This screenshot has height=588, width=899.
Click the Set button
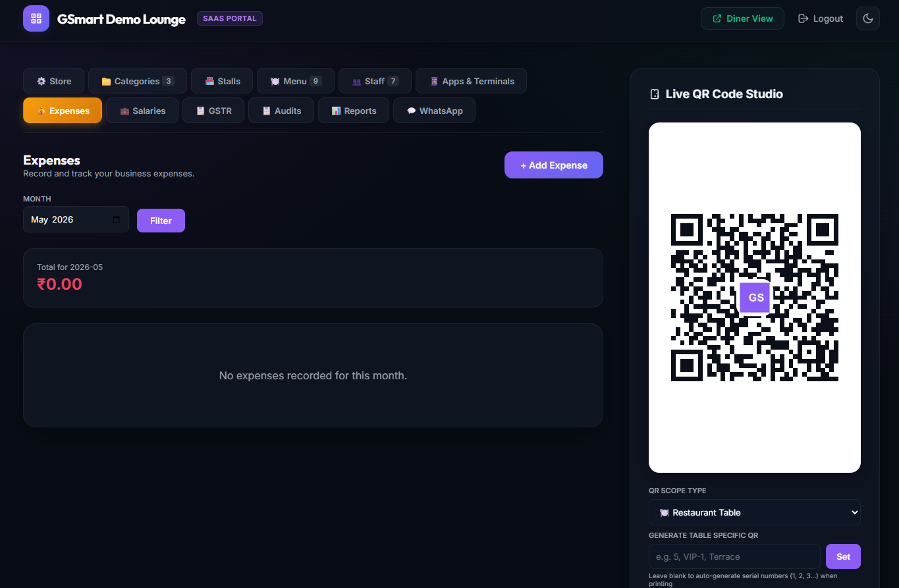pos(843,556)
